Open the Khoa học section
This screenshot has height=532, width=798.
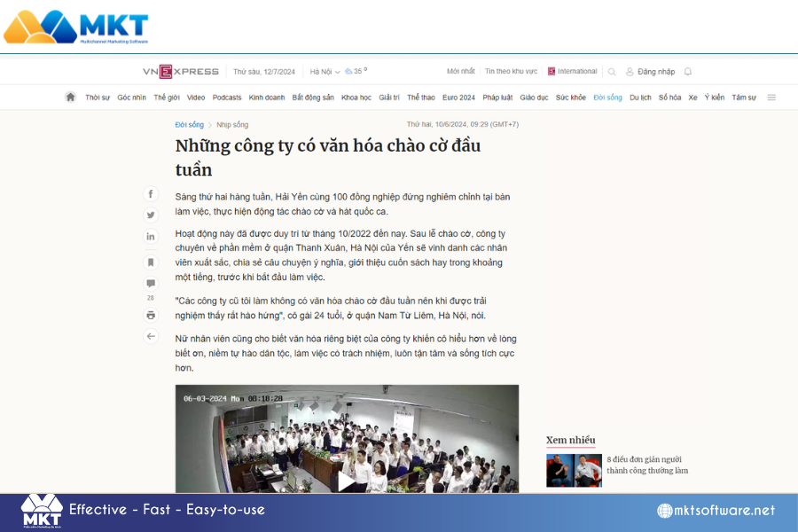click(356, 98)
